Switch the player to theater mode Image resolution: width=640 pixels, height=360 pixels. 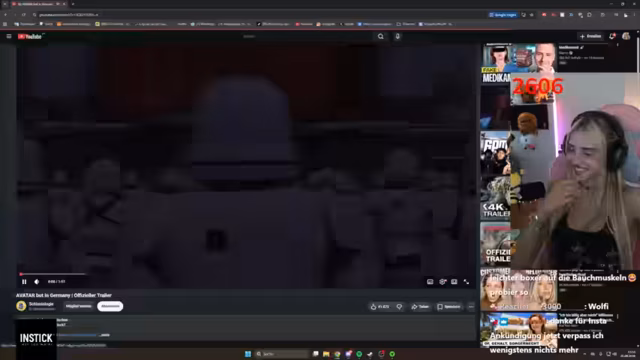point(454,282)
